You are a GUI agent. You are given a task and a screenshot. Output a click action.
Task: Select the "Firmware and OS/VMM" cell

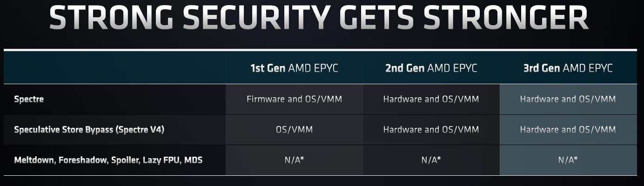coord(294,99)
